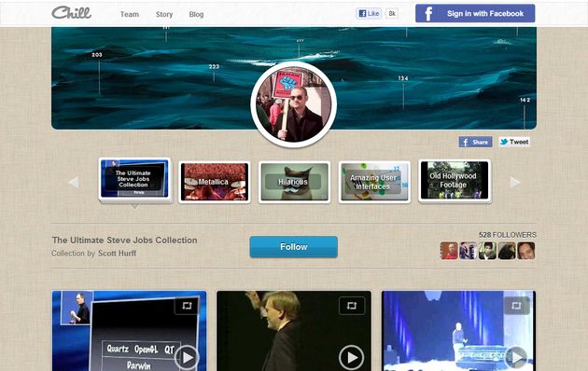Sign in with Facebook
The width and height of the screenshot is (588, 371).
[x=475, y=13]
